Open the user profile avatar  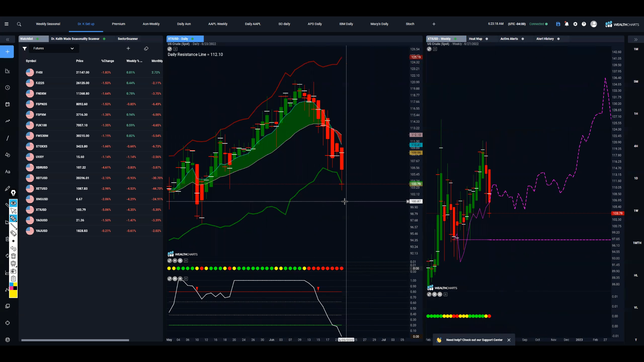coord(594,24)
